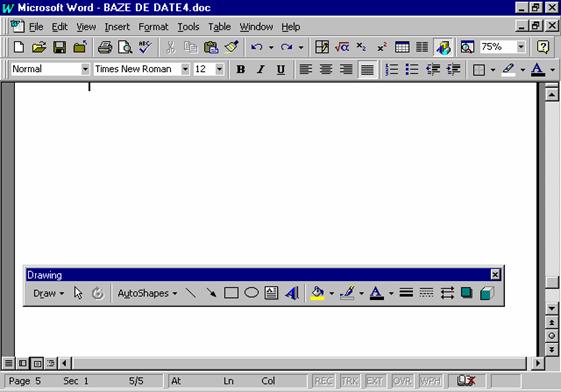Toggle Bold formatting
561x392 pixels.
pyautogui.click(x=241, y=69)
